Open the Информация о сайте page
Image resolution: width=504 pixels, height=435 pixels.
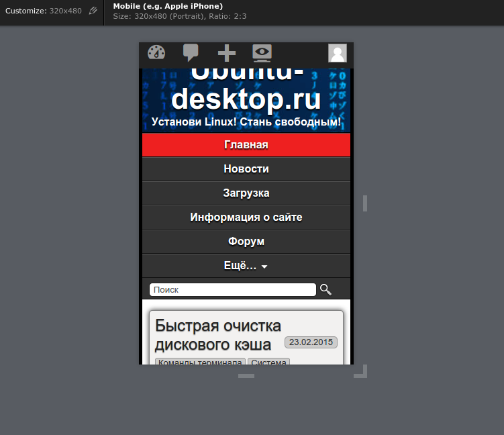click(x=246, y=217)
